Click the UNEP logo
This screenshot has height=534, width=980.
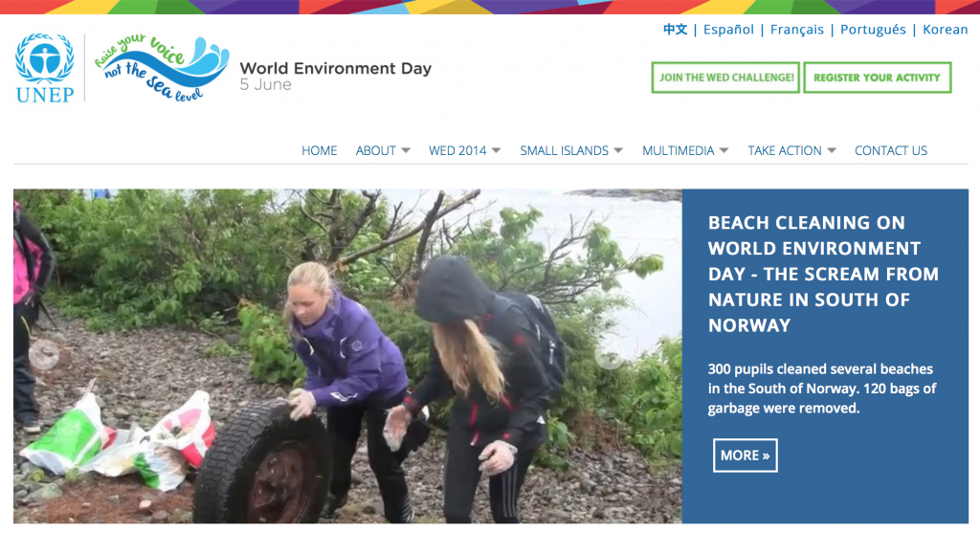pos(44,68)
